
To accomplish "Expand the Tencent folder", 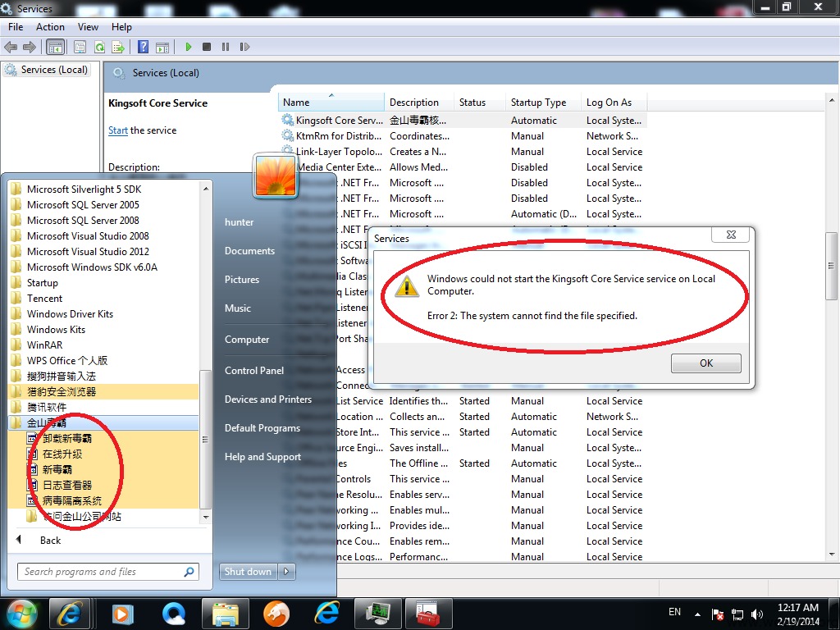I will coord(104,299).
